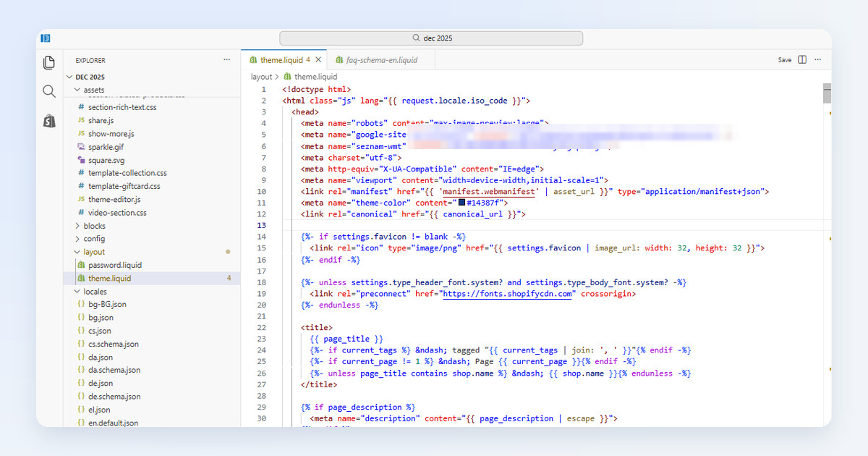The height and width of the screenshot is (456, 868).
Task: Expand the config folder
Action: (x=94, y=239)
